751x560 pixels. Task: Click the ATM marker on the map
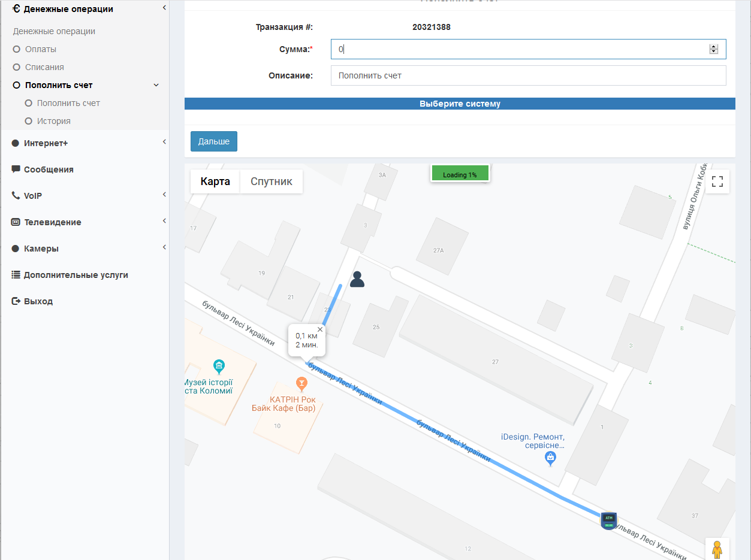click(x=608, y=520)
